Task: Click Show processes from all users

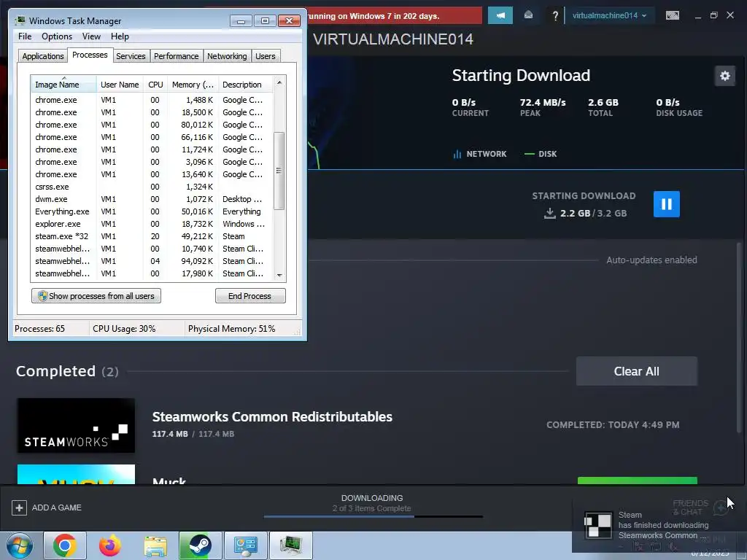Action: (x=96, y=296)
